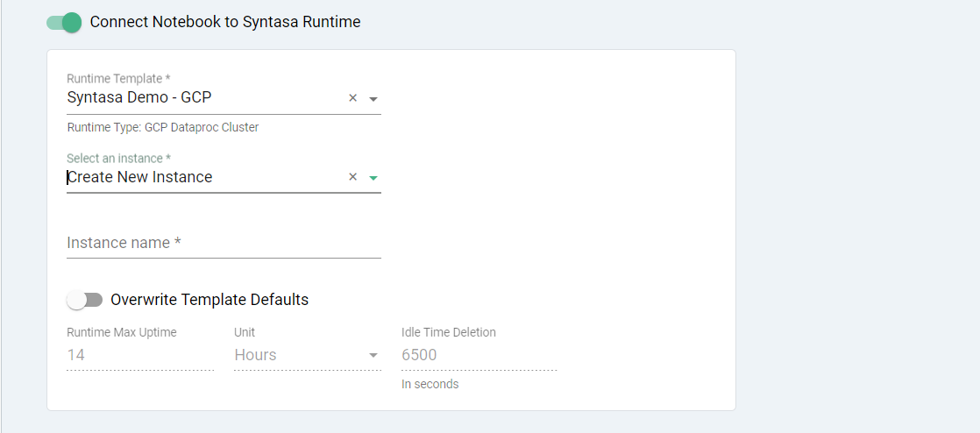Clear the Runtime Template selection
Viewport: 980px width, 433px height.
coord(353,98)
